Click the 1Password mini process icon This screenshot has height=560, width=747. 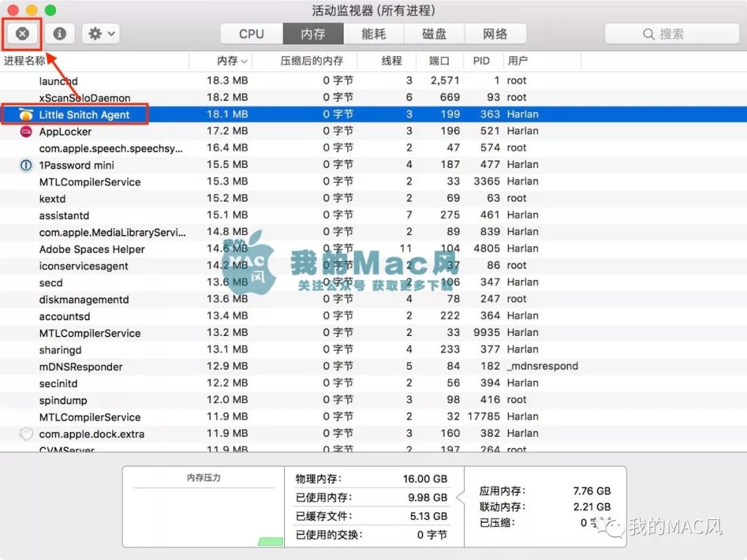point(26,165)
